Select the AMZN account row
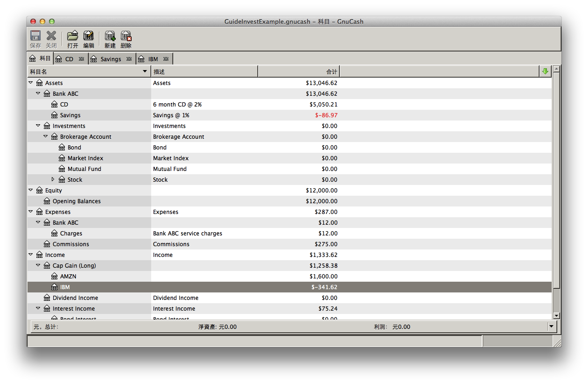 (68, 277)
